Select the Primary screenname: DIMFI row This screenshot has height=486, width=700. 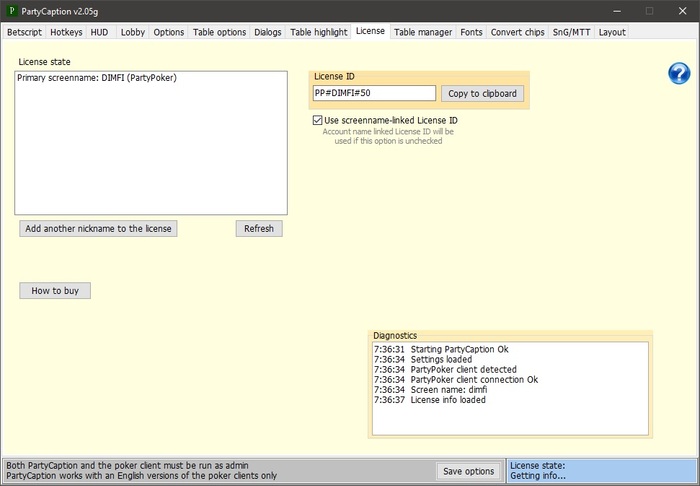click(150, 78)
